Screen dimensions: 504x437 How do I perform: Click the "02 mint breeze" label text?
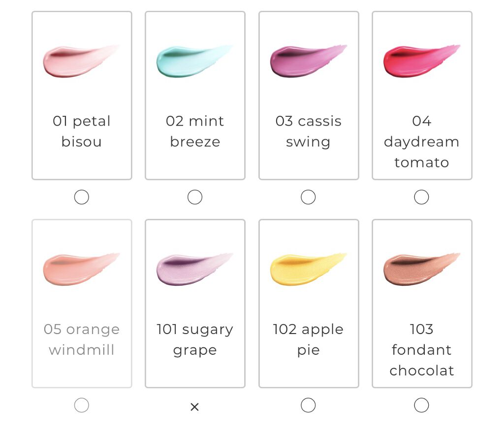(x=195, y=132)
